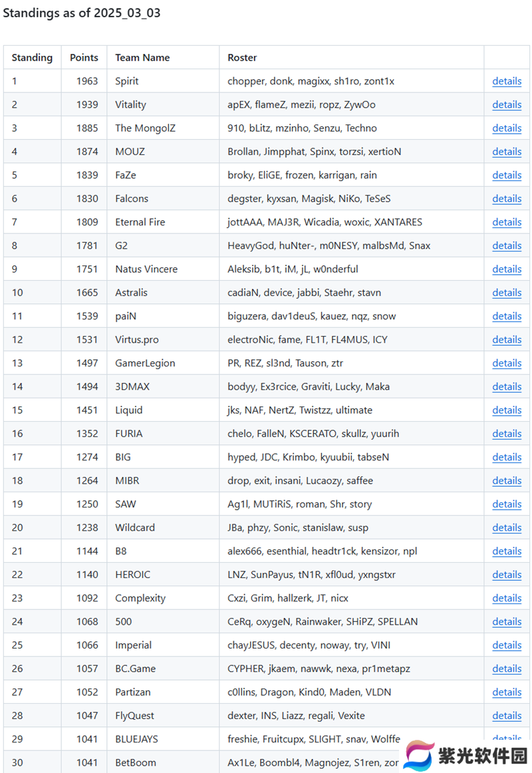Open details link for BC.Game
The image size is (532, 773).
(506, 669)
